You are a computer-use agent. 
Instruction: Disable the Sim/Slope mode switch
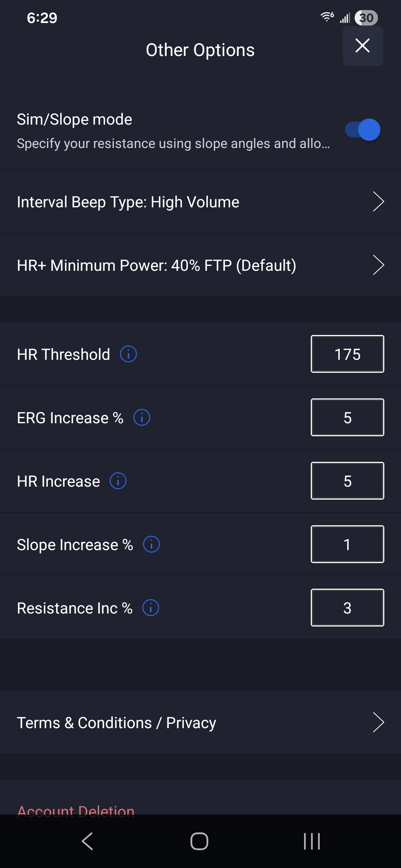coord(363,130)
